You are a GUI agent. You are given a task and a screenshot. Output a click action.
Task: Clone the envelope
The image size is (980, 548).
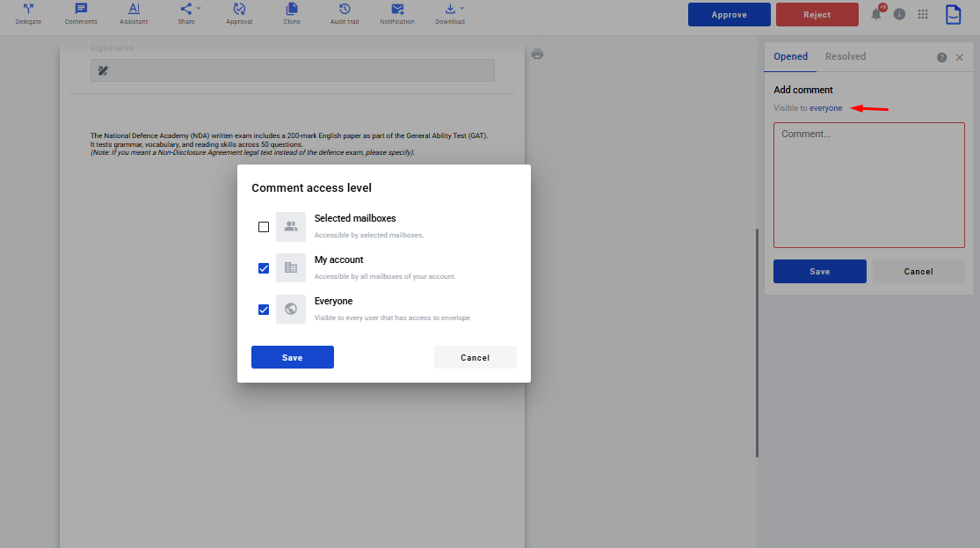pos(292,14)
